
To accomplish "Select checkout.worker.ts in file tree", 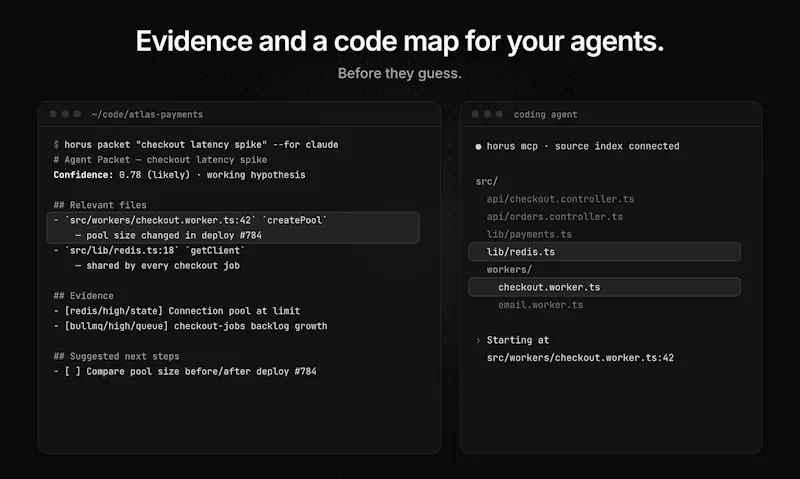I will tap(605, 287).
